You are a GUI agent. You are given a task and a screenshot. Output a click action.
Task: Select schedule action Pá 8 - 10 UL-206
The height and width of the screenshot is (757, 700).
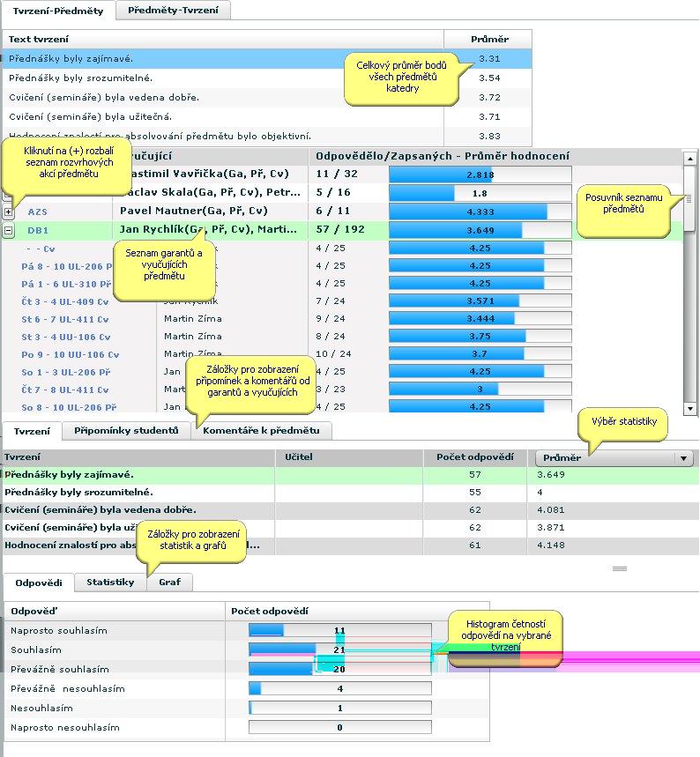(66, 266)
